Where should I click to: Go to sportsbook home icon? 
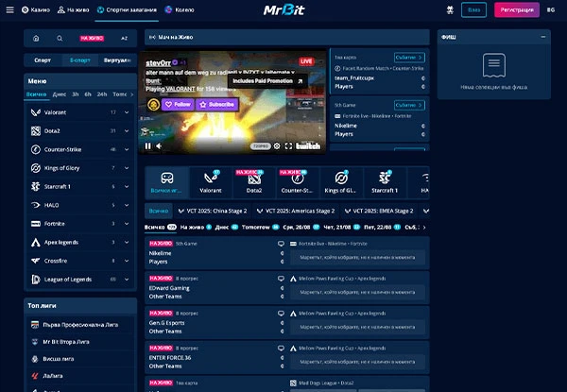(x=36, y=39)
